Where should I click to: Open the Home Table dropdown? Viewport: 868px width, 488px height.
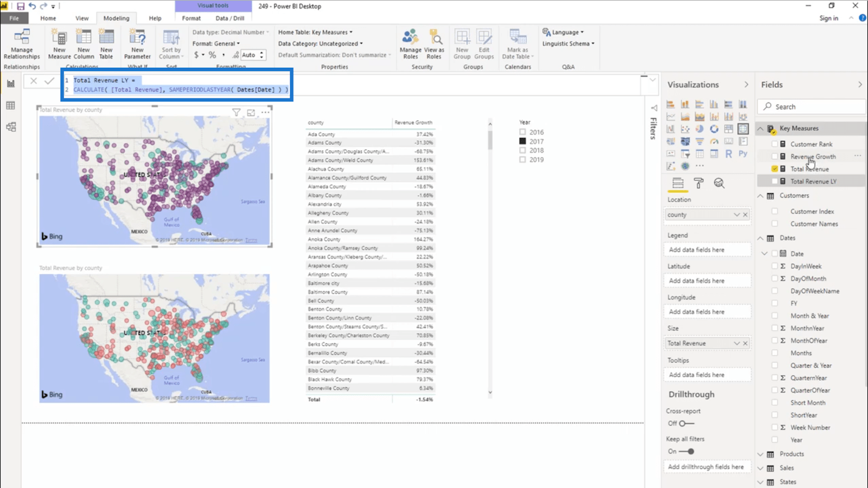click(315, 32)
